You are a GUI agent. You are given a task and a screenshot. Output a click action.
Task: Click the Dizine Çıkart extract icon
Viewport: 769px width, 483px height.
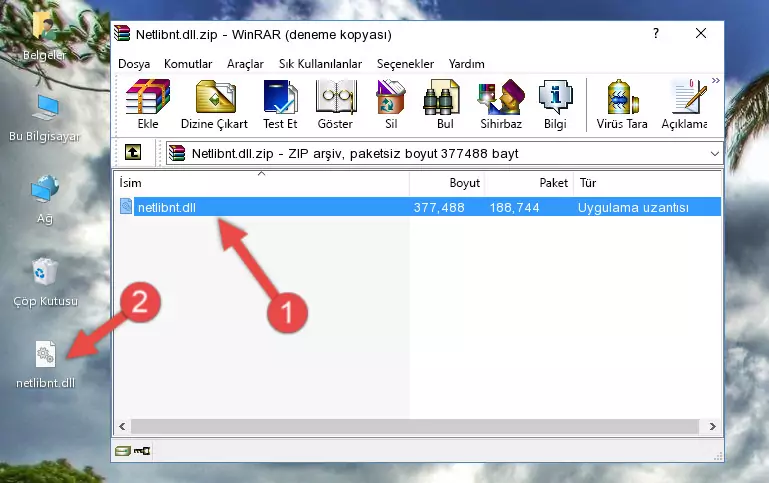coord(215,97)
